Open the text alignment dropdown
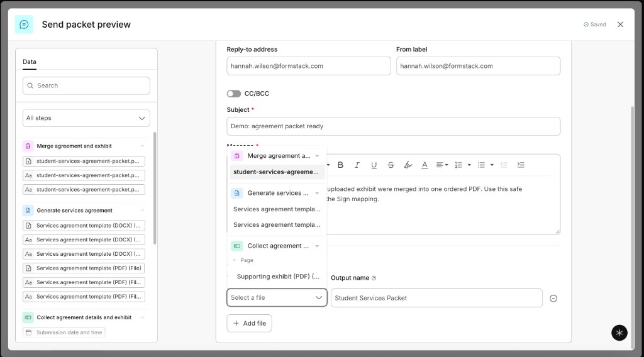644x357 pixels. tap(442, 165)
